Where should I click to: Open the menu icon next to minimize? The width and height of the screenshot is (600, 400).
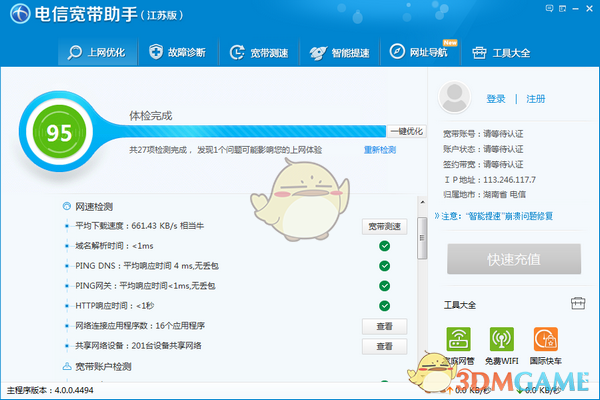tap(562, 8)
